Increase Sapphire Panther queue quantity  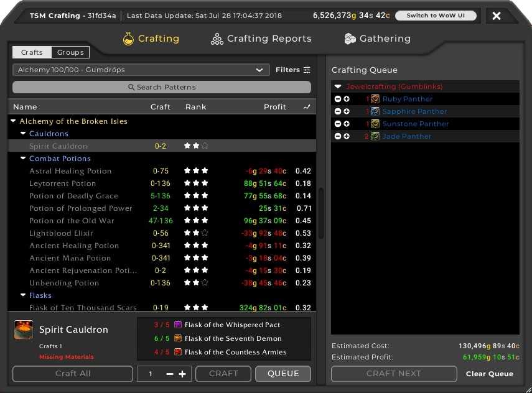coord(347,111)
